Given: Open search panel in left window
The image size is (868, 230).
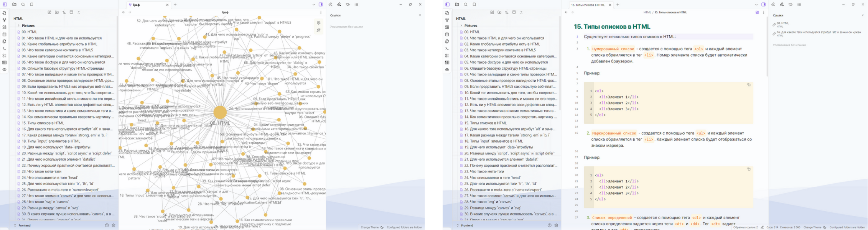Looking at the screenshot, I should 23,5.
